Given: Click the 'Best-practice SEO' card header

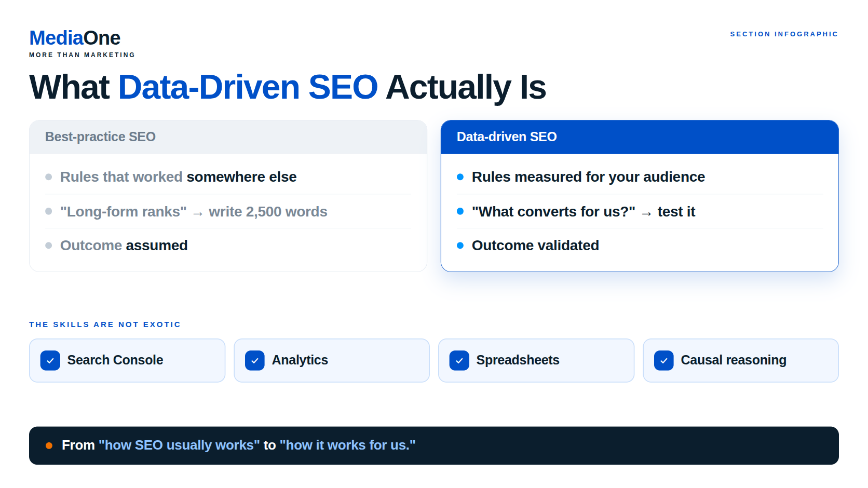Looking at the screenshot, I should pyautogui.click(x=228, y=137).
